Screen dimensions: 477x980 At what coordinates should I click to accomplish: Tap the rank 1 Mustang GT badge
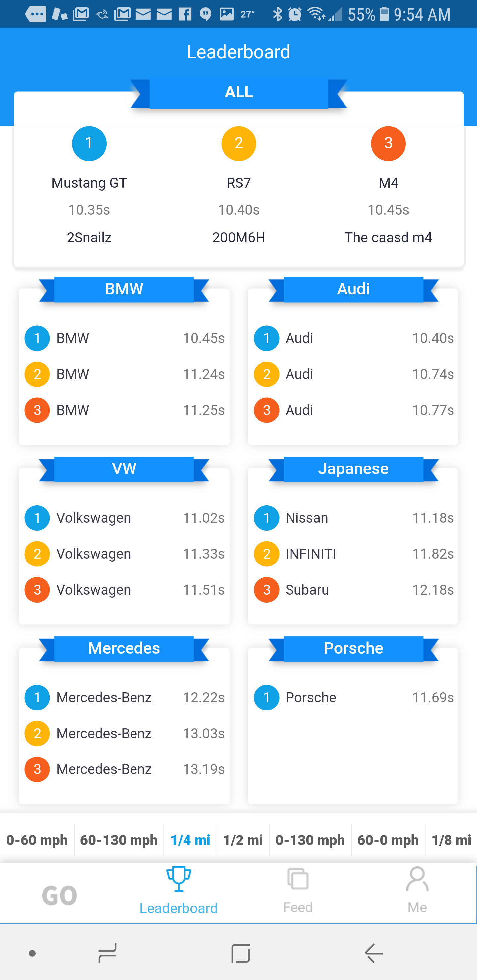89,143
